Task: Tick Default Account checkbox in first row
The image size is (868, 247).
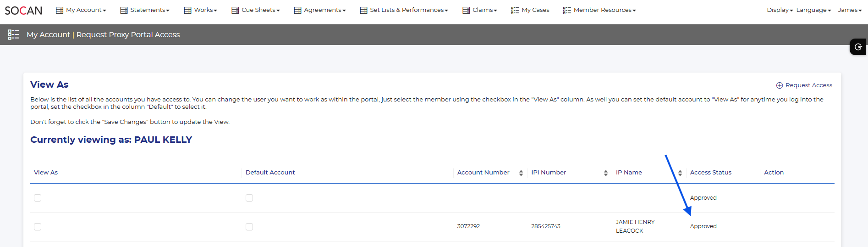Action: coord(249,198)
